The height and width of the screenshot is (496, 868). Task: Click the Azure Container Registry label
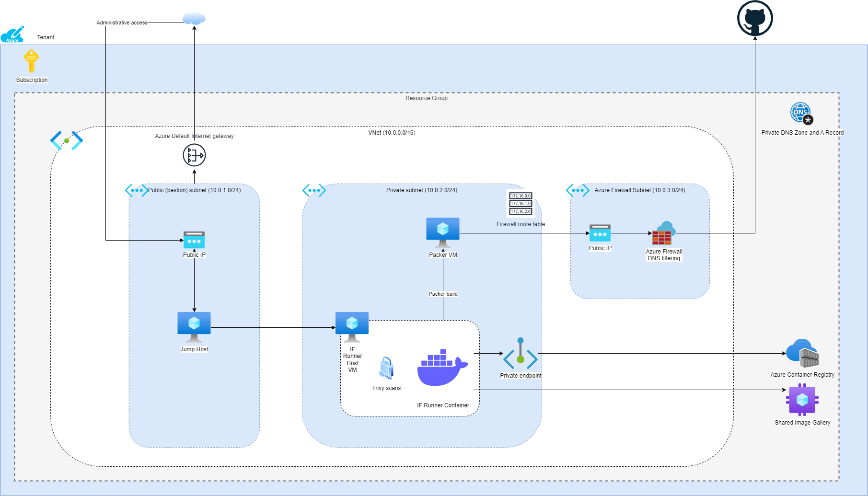[x=802, y=375]
